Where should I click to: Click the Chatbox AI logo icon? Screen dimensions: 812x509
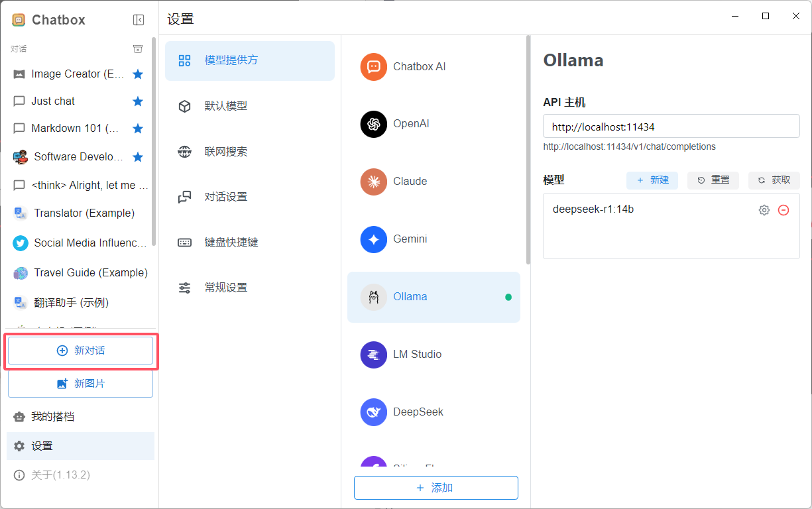(x=374, y=67)
